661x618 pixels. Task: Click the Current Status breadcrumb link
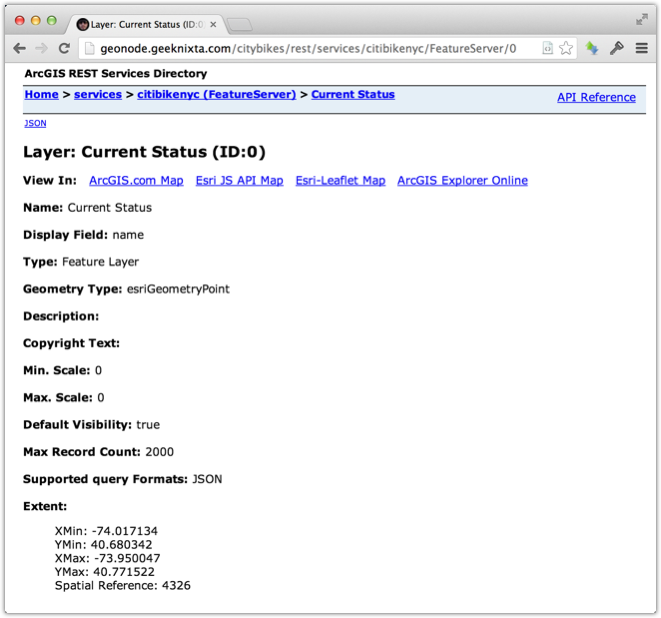[x=353, y=94]
